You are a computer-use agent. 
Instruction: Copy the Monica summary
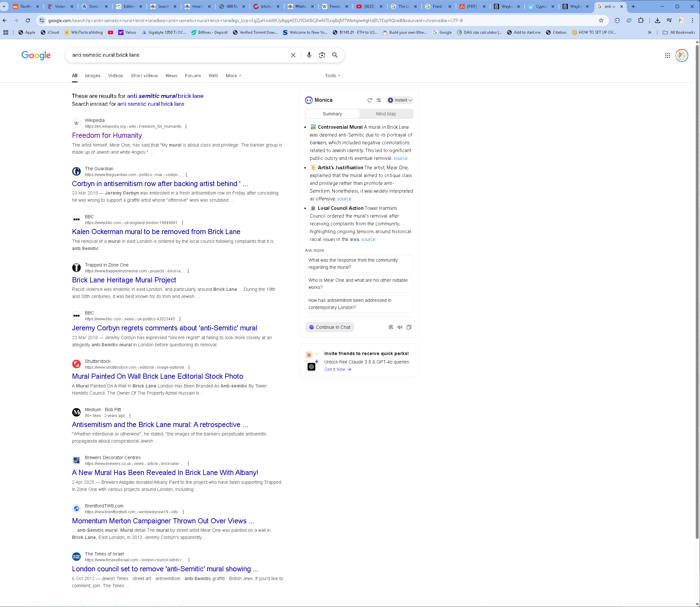tap(409, 327)
